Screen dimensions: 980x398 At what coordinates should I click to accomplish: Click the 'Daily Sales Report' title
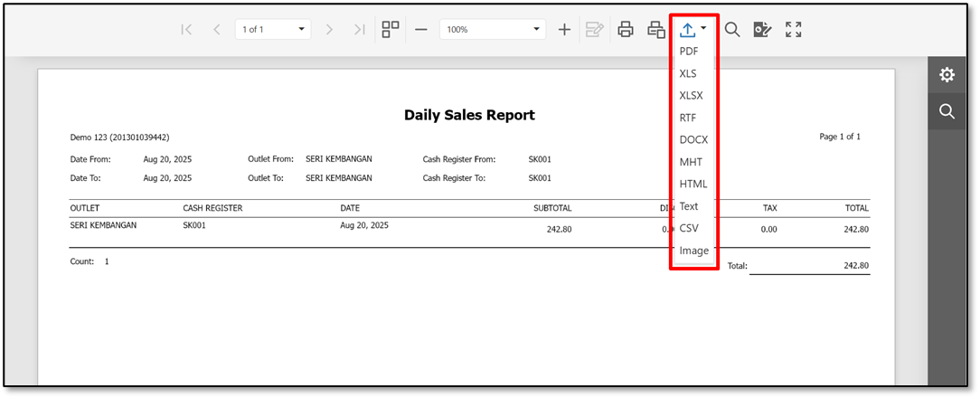pos(469,115)
